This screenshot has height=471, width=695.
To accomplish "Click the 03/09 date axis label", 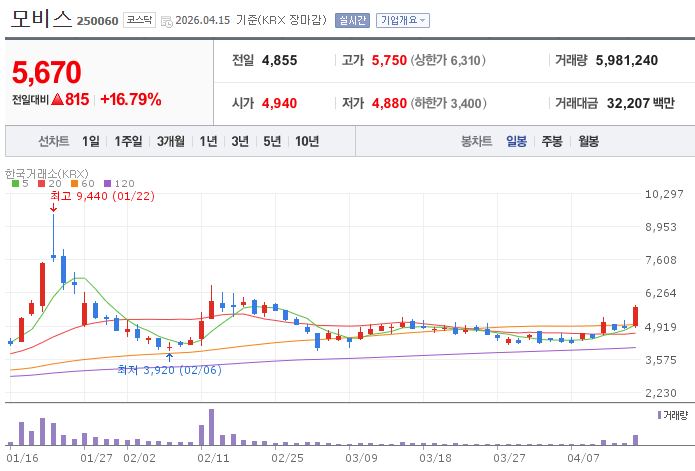I will pyautogui.click(x=361, y=458).
